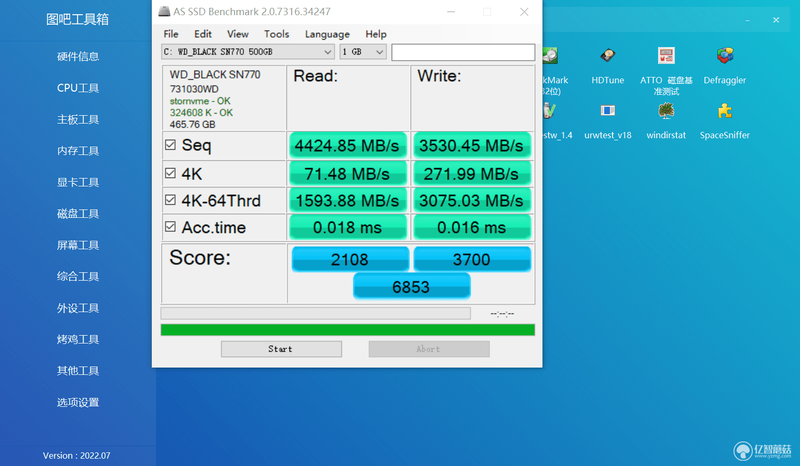800x466 pixels.
Task: Click the total score 6853
Action: [x=411, y=286]
